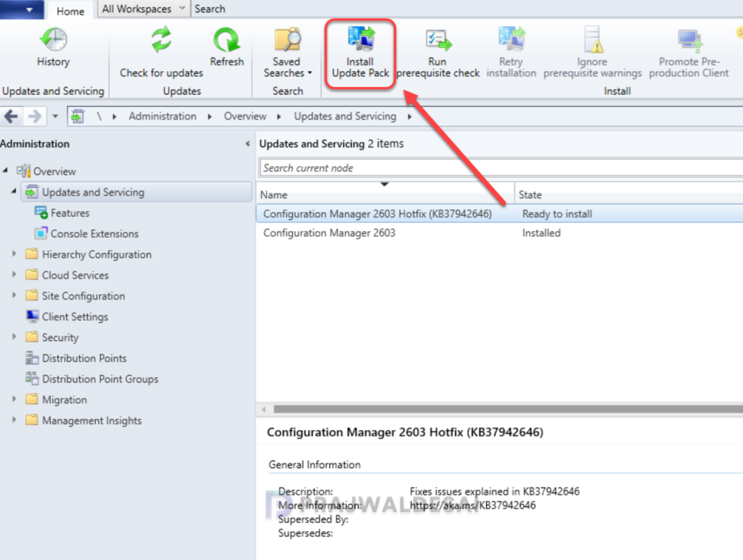Viewport: 743px width, 560px height.
Task: Click the Management Insights folder icon
Action: (x=32, y=420)
